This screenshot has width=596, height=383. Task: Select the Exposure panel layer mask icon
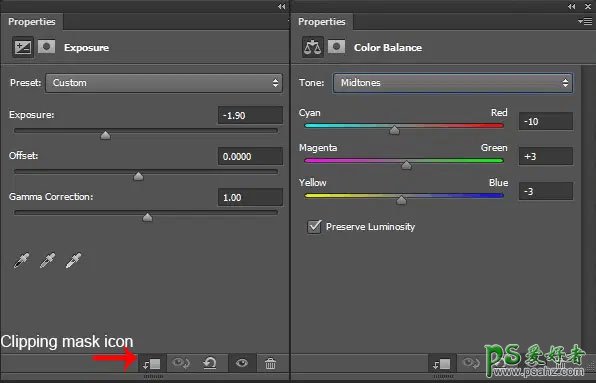coord(46,47)
